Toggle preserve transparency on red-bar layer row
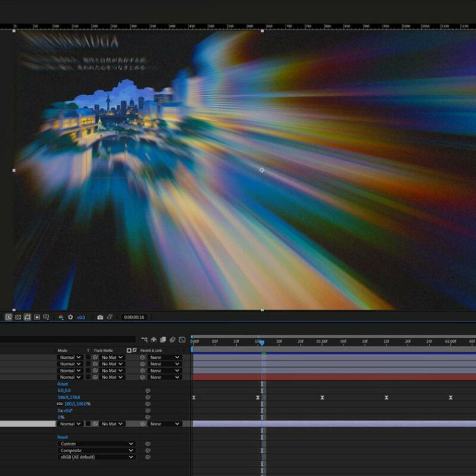Image resolution: width=476 pixels, height=476 pixels. [88, 377]
